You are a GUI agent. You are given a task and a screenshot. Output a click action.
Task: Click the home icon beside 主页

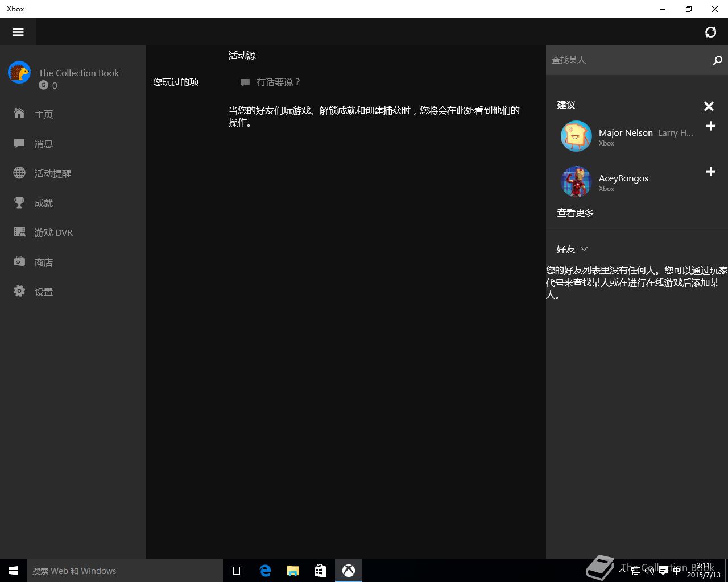[19, 113]
